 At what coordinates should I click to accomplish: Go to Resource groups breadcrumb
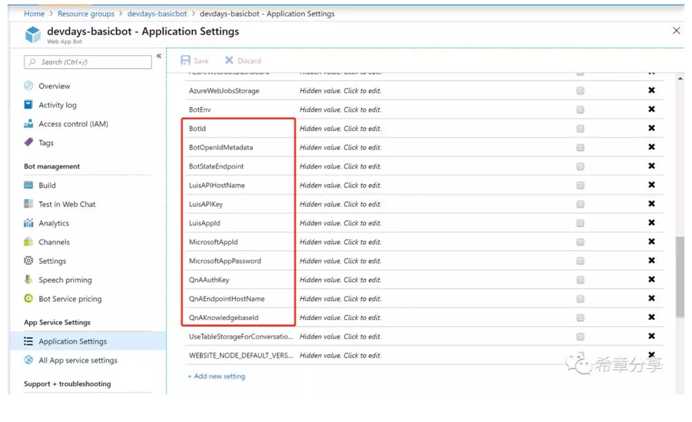(86, 14)
